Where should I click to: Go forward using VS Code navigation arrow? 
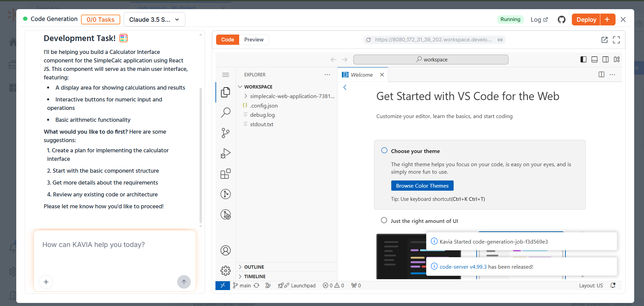pyautogui.click(x=345, y=60)
